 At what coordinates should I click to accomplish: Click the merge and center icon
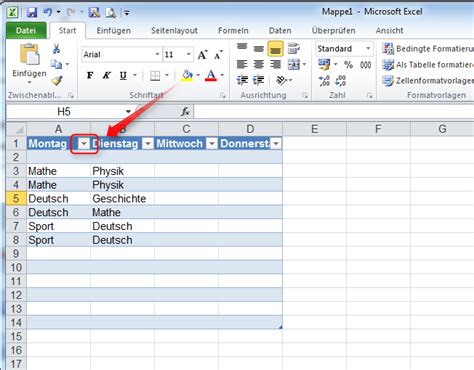pyautogui.click(x=294, y=64)
